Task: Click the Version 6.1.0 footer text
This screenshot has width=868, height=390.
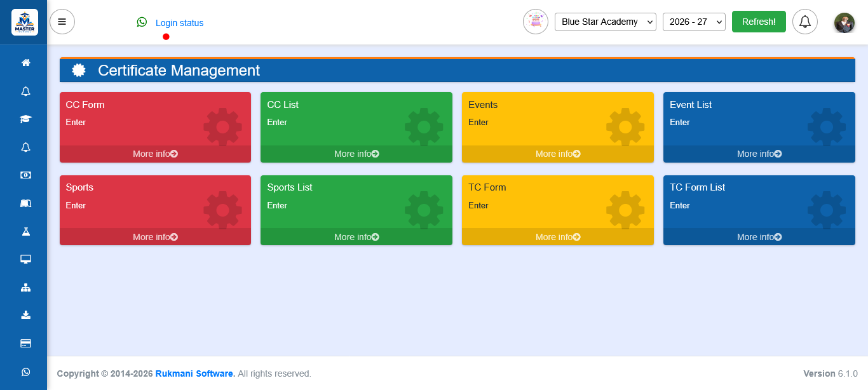Action: click(831, 373)
